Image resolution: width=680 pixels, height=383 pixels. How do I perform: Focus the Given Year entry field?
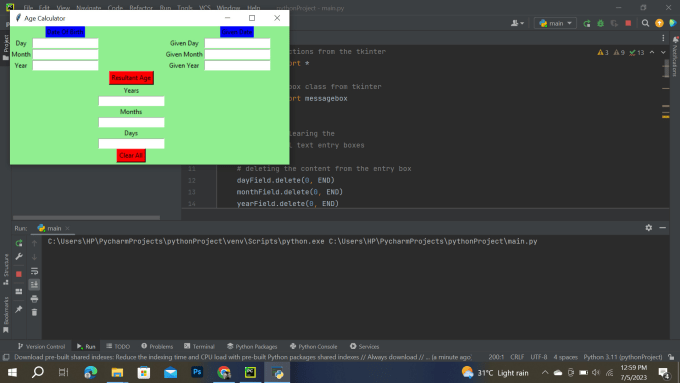[x=237, y=65]
